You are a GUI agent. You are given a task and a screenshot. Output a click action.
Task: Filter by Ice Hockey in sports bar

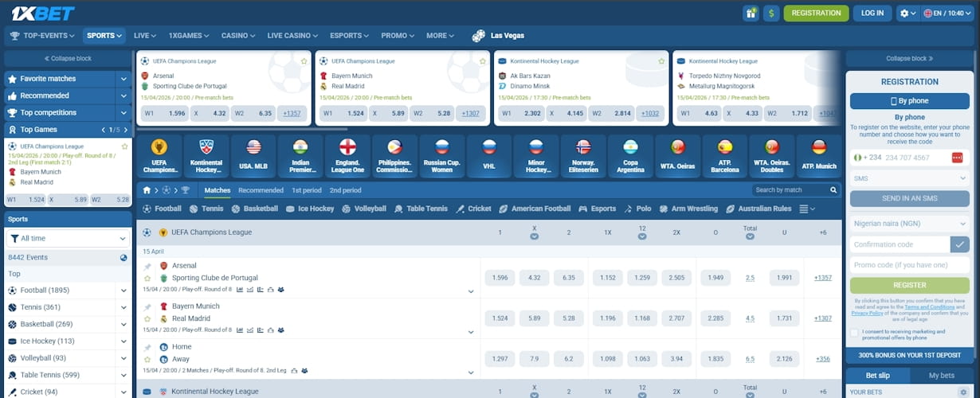click(310, 209)
